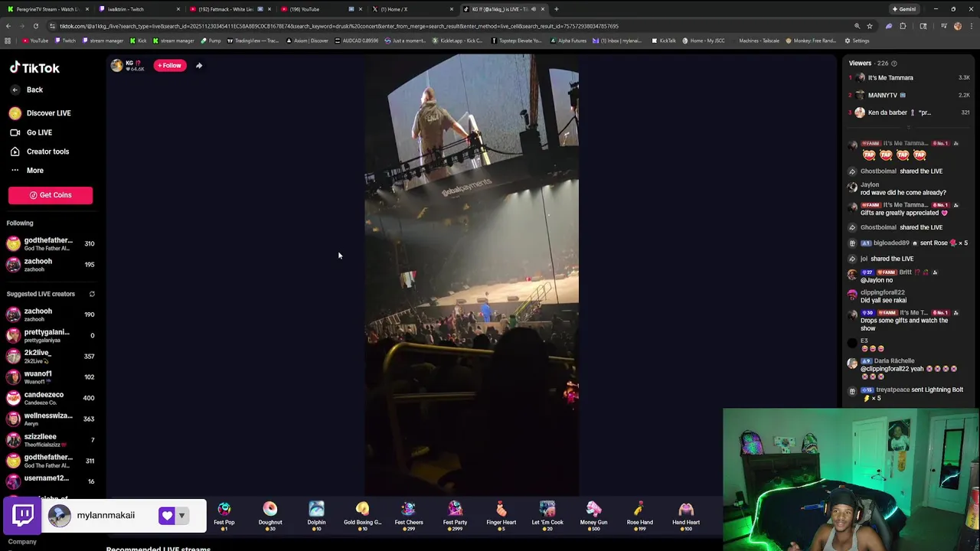The image size is (980, 551).
Task: Open szizzleee suggested creator
Action: click(x=50, y=440)
